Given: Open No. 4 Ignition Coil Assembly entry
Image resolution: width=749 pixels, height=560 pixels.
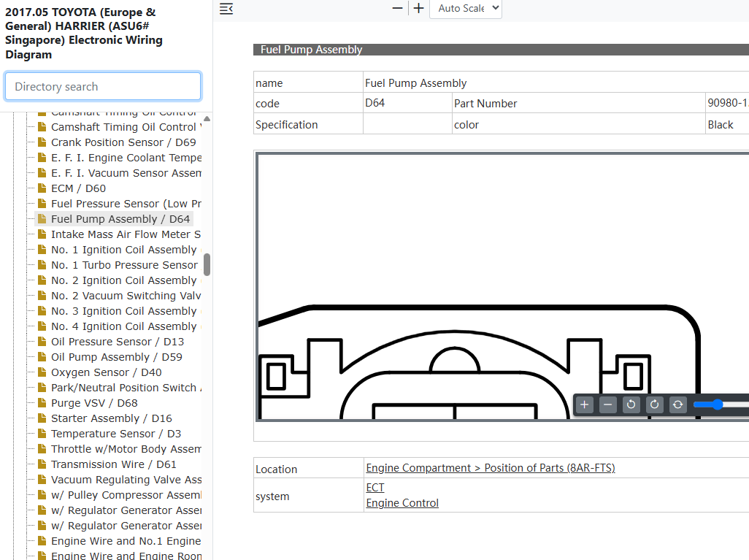Looking at the screenshot, I should [x=126, y=326].
